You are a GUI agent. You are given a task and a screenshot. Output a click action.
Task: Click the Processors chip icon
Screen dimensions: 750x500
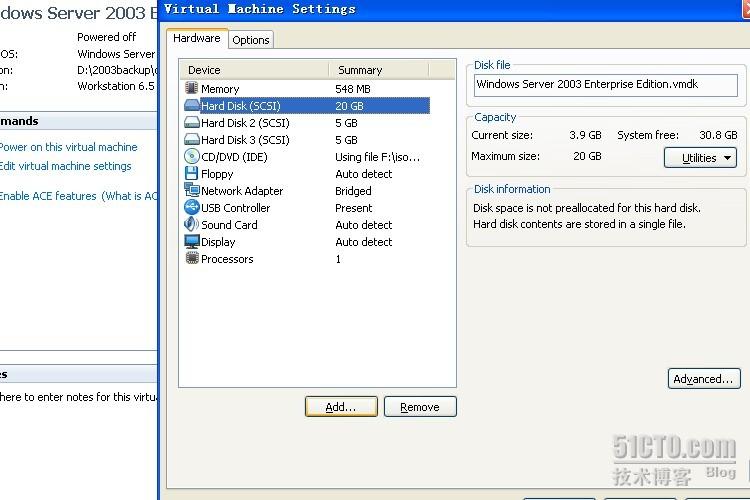191,258
